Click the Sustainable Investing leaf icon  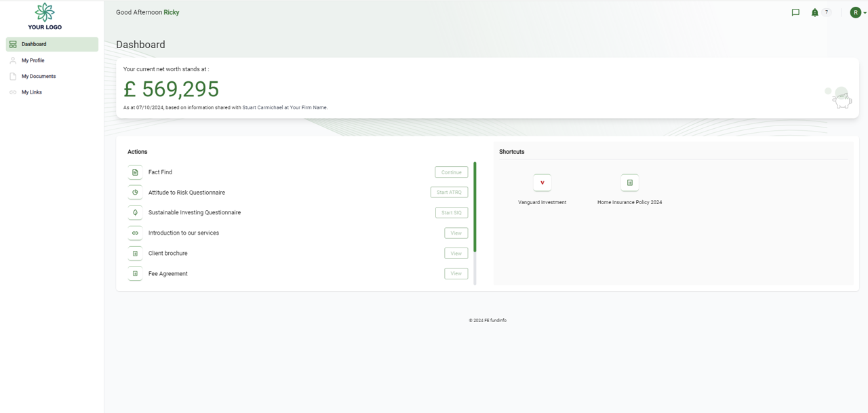(x=135, y=213)
